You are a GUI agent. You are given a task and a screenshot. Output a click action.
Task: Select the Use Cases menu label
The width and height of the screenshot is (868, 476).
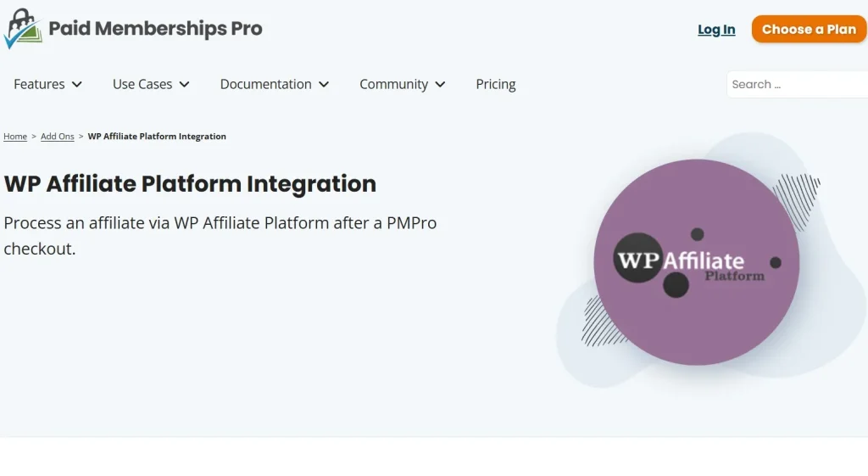pyautogui.click(x=142, y=84)
